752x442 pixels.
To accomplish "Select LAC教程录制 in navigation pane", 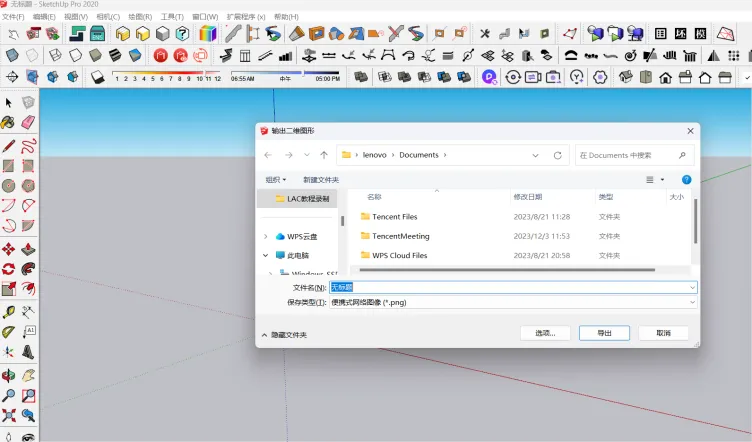I will coord(297,198).
